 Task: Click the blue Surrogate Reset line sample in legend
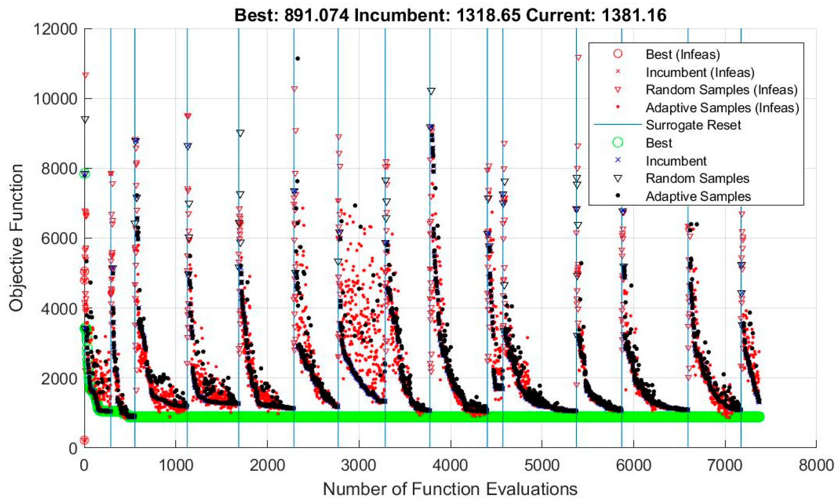pos(617,125)
